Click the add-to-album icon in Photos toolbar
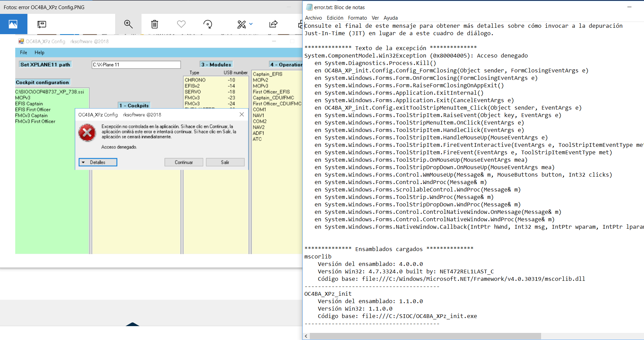644x340 pixels. click(x=42, y=24)
